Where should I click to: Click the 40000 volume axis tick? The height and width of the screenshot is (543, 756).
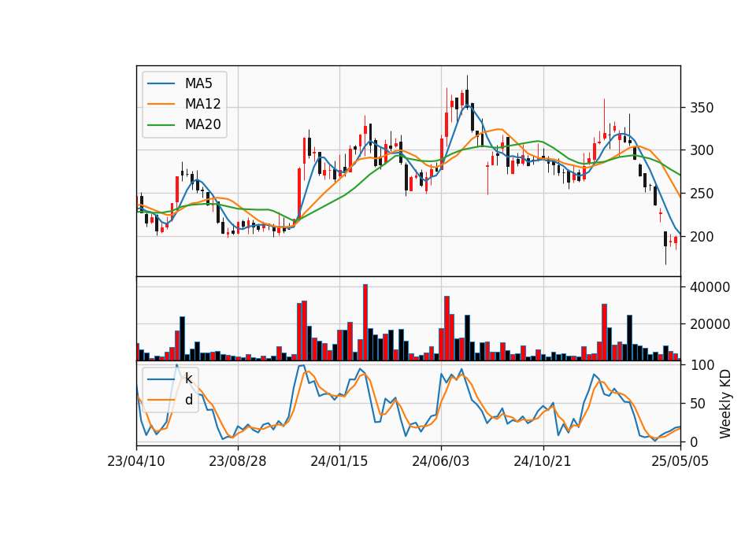pyautogui.click(x=710, y=287)
